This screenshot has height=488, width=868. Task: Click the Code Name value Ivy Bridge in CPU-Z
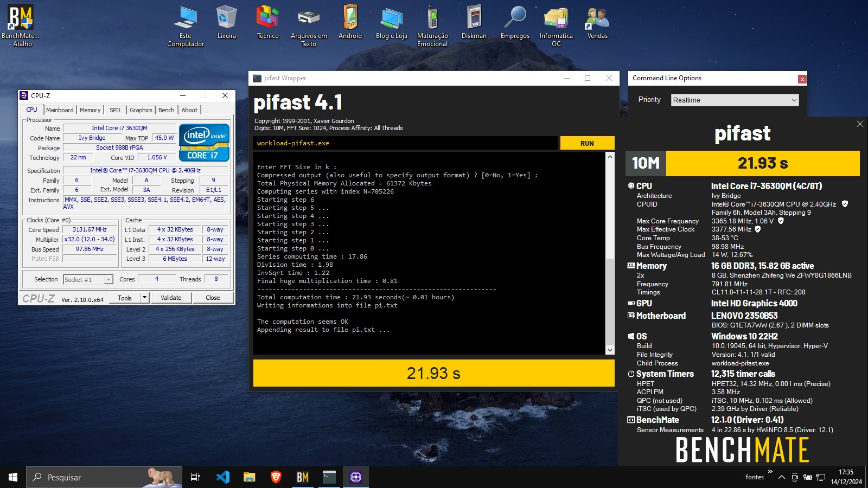pyautogui.click(x=92, y=138)
